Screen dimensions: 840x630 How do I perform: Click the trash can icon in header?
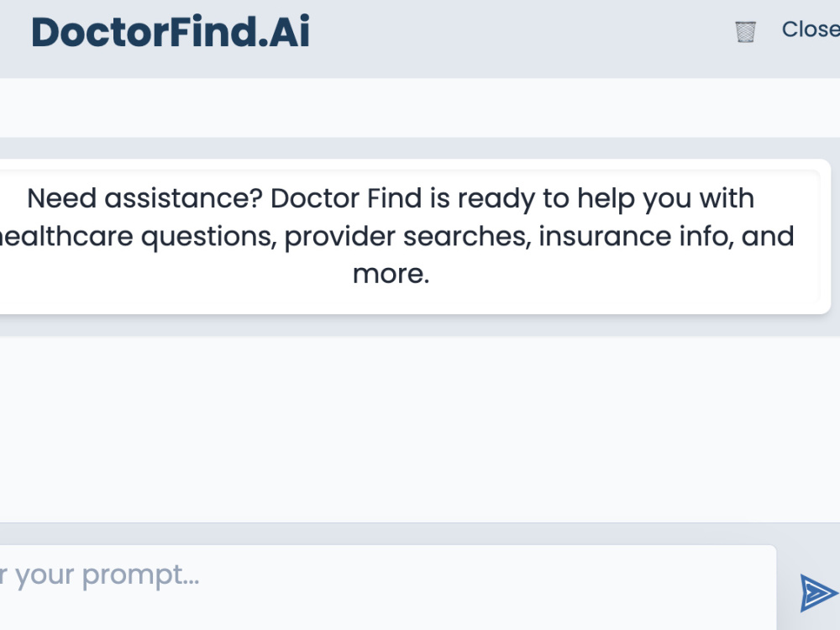click(745, 32)
